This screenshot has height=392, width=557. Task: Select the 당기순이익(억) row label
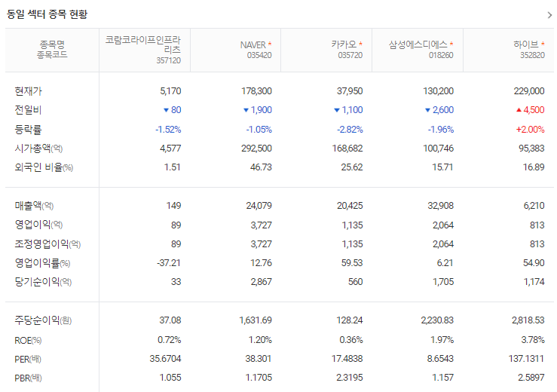[43, 282]
